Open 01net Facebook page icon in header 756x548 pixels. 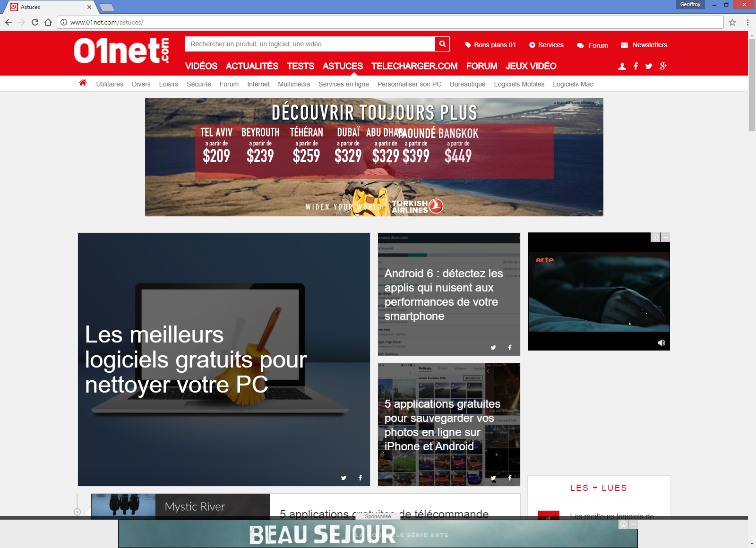(636, 67)
